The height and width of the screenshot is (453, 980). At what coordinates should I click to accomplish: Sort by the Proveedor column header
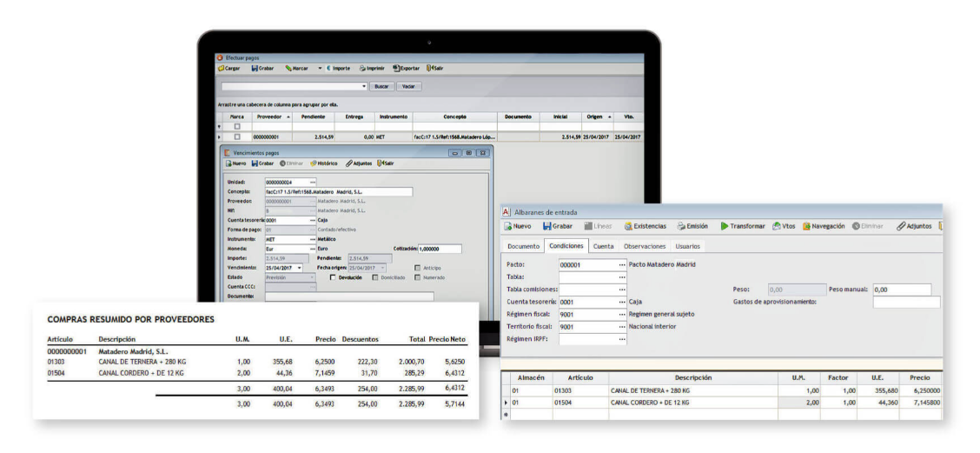(272, 117)
